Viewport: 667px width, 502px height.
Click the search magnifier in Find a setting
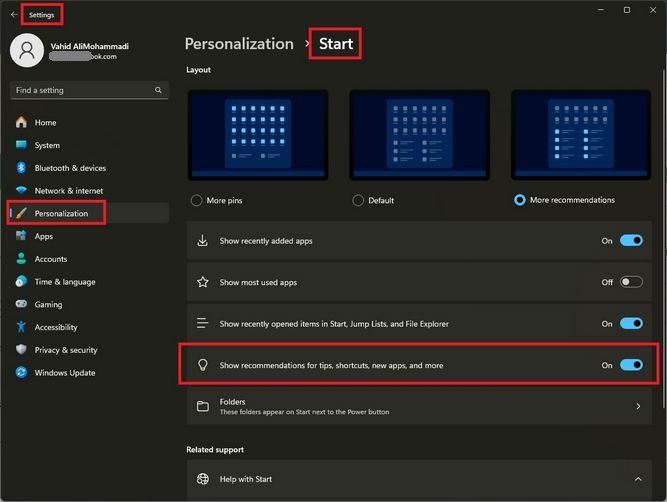pos(158,90)
